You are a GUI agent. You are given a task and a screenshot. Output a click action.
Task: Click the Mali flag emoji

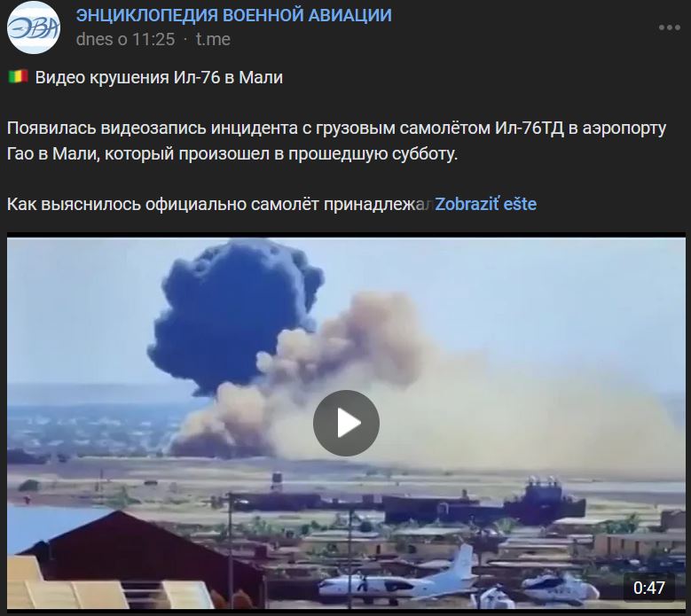click(18, 76)
